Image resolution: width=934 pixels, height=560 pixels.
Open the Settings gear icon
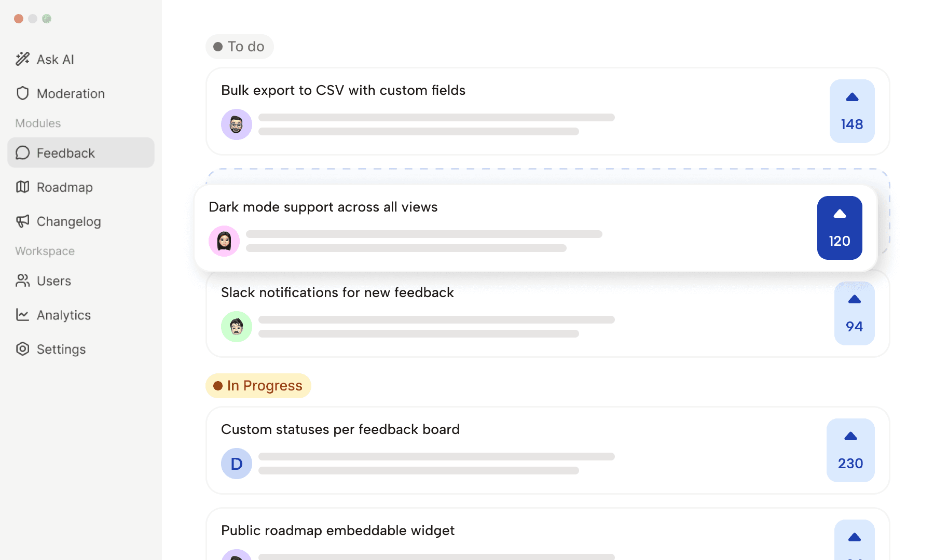(22, 349)
